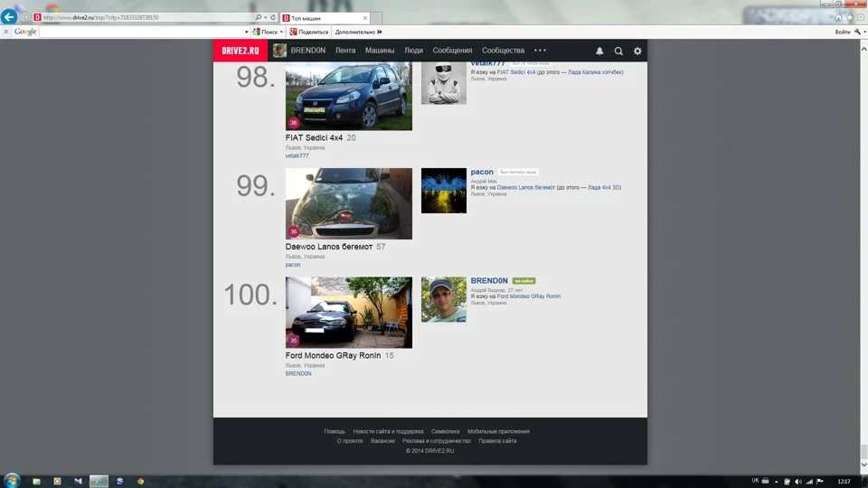This screenshot has height=488, width=868.
Task: Open the Сообщения menu item
Action: pos(452,51)
